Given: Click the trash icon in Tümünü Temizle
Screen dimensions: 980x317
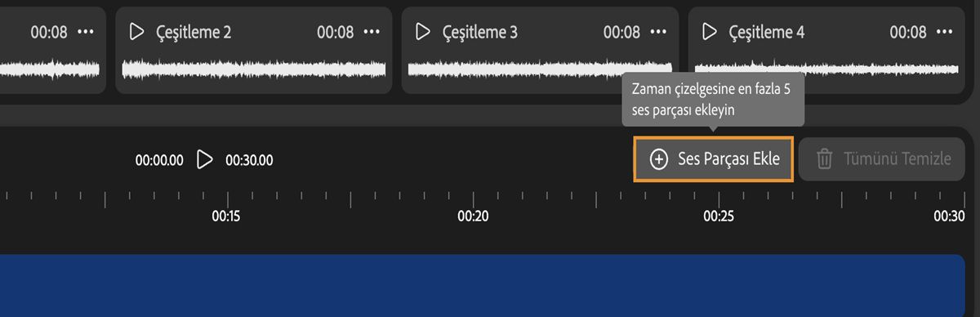Looking at the screenshot, I should (825, 159).
